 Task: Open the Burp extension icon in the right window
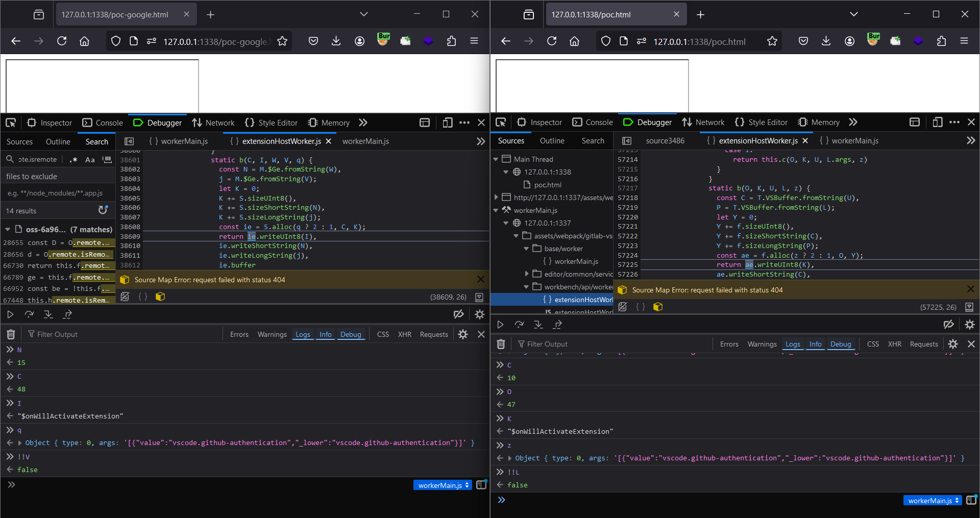[x=873, y=39]
